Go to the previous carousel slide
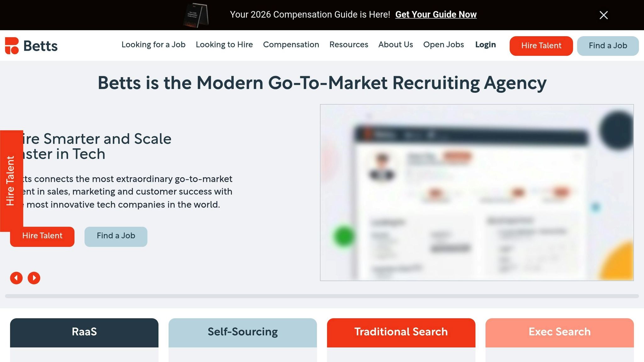Viewport: 644px width, 362px height. pyautogui.click(x=16, y=278)
